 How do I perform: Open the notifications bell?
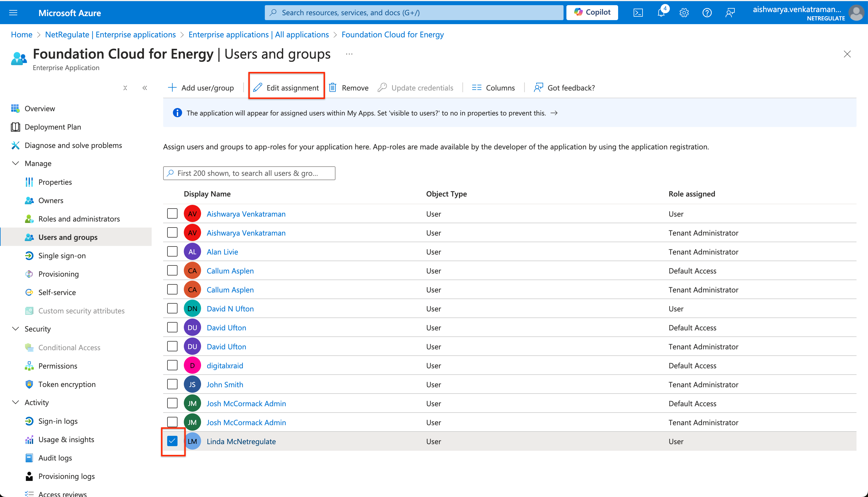(661, 13)
